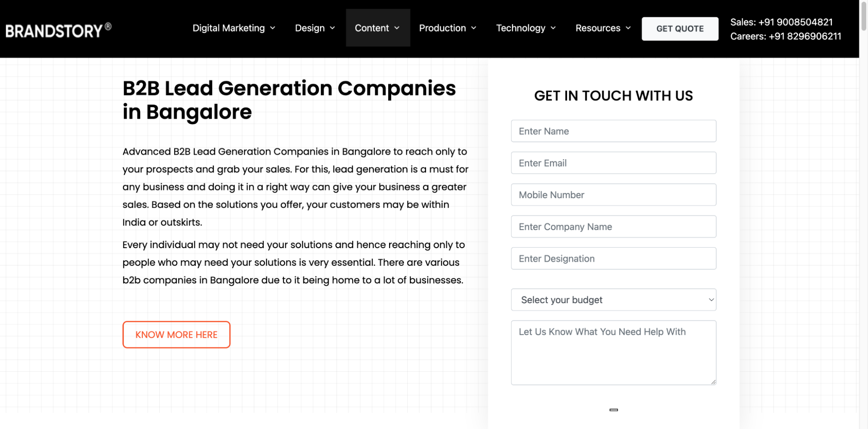The height and width of the screenshot is (429, 868).
Task: Expand the Design menu chevron
Action: (x=332, y=28)
